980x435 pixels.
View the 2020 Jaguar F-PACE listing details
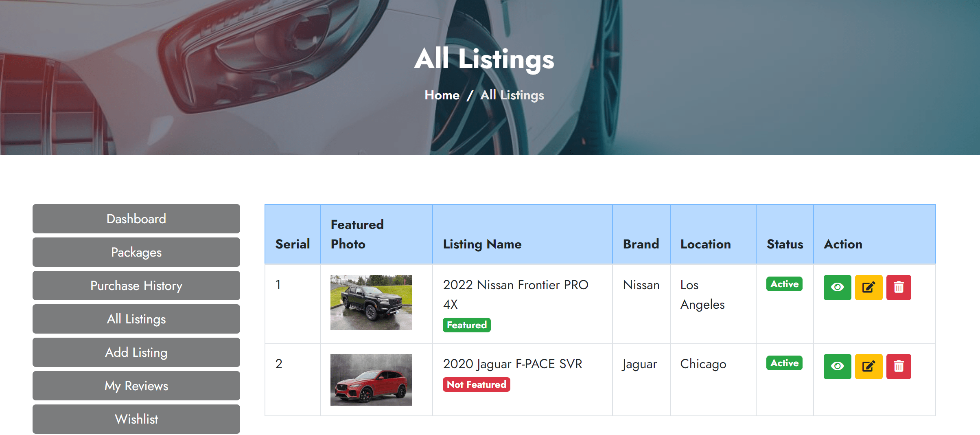[x=837, y=366]
